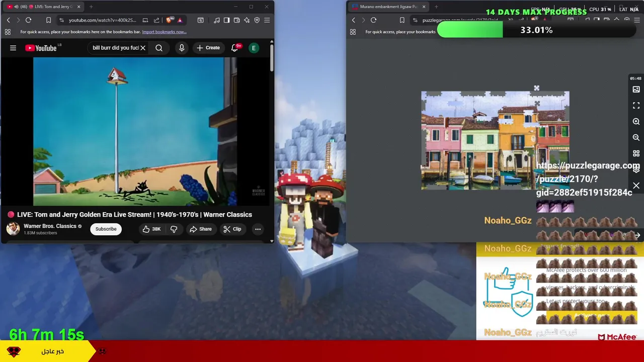
Task: Bookmark the YouTube page
Action: point(48,20)
